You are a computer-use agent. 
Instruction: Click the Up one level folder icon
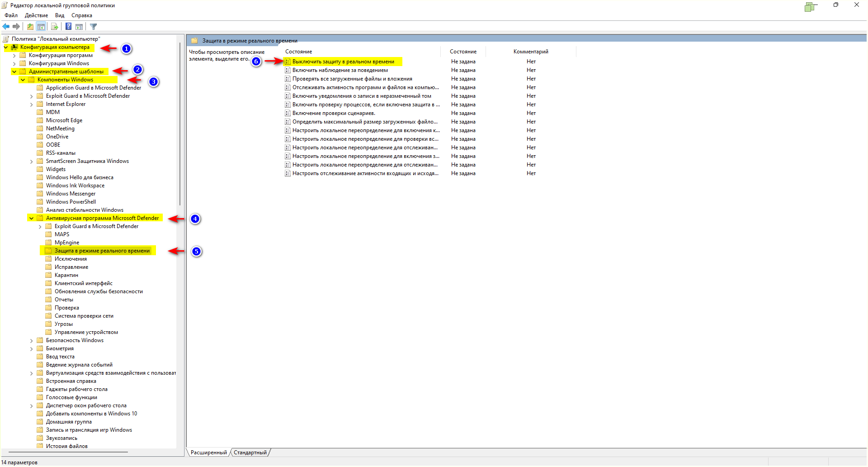[30, 27]
